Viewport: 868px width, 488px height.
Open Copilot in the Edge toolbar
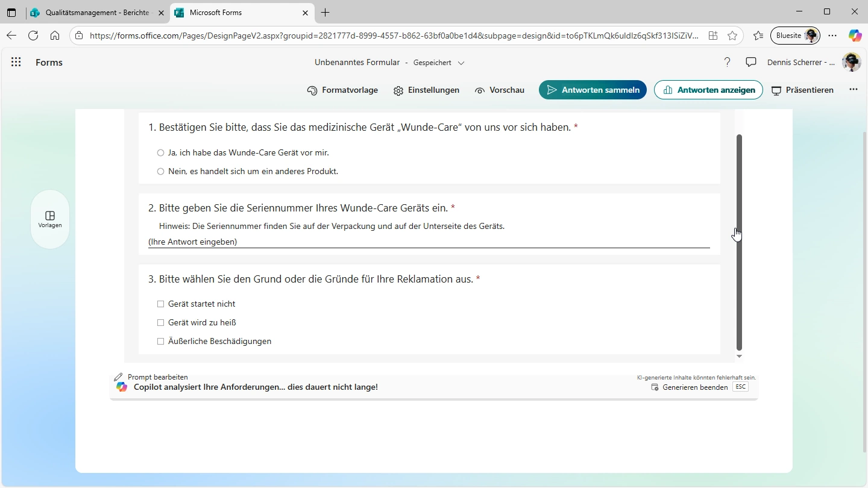pyautogui.click(x=855, y=36)
